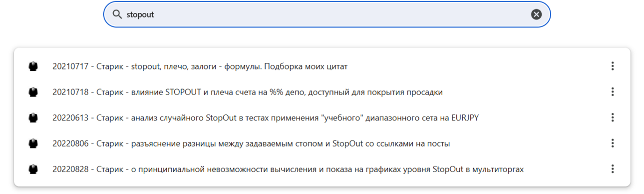Viewport: 644px width, 194px height.
Task: Open three-dot menu for the 20220806 bookmark
Action: coord(613,143)
